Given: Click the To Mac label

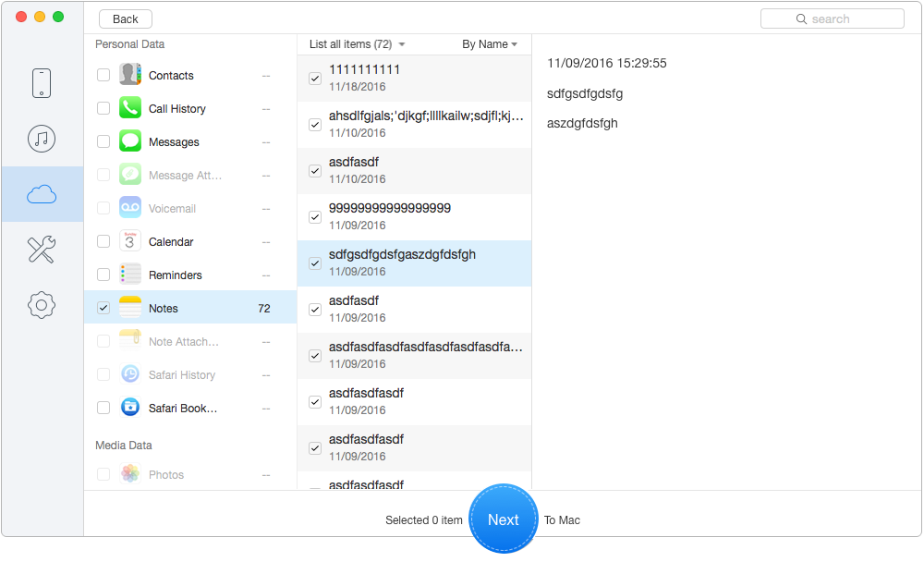Looking at the screenshot, I should coord(562,520).
